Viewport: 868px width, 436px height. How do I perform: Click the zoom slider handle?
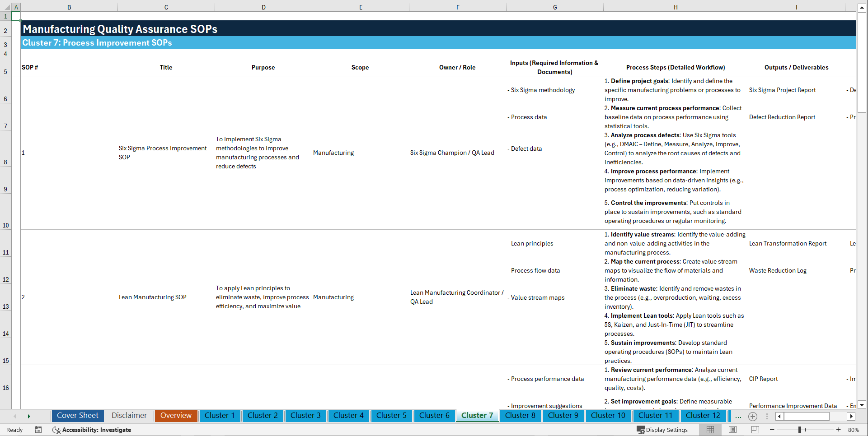point(800,430)
